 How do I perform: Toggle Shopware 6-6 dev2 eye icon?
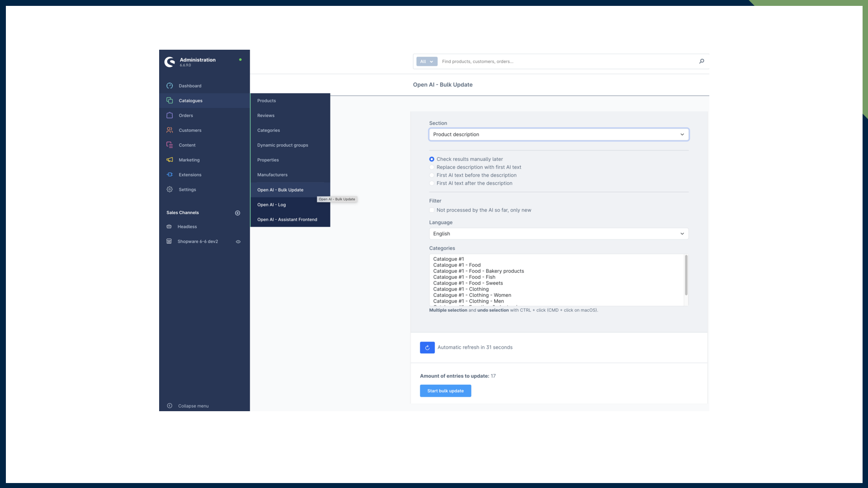click(238, 242)
